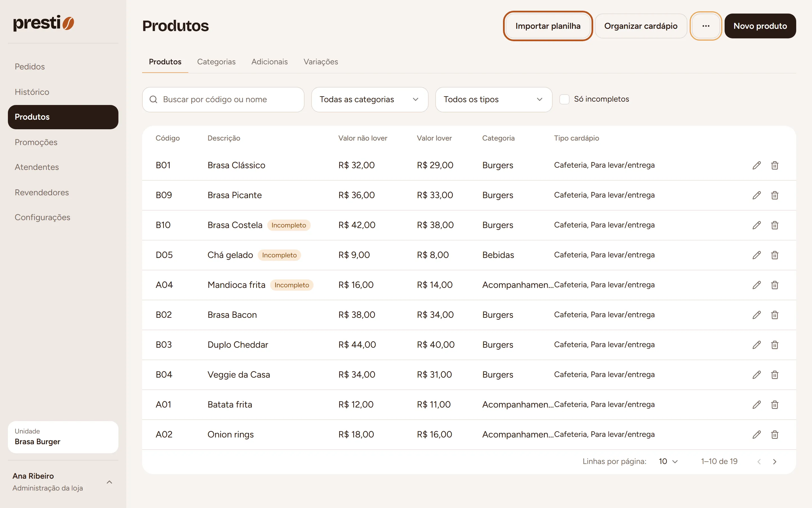The image size is (812, 508).
Task: Delete the Chá gelado product
Action: tap(775, 255)
